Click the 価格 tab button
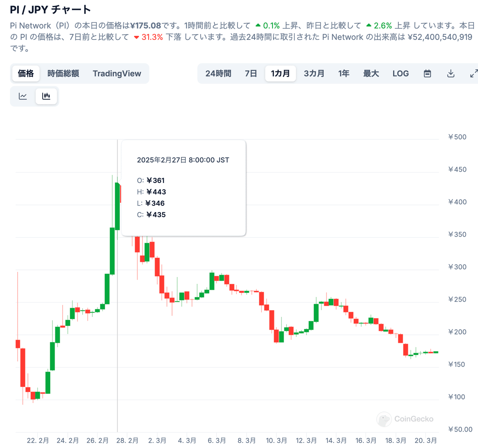478x448 pixels. click(25, 73)
